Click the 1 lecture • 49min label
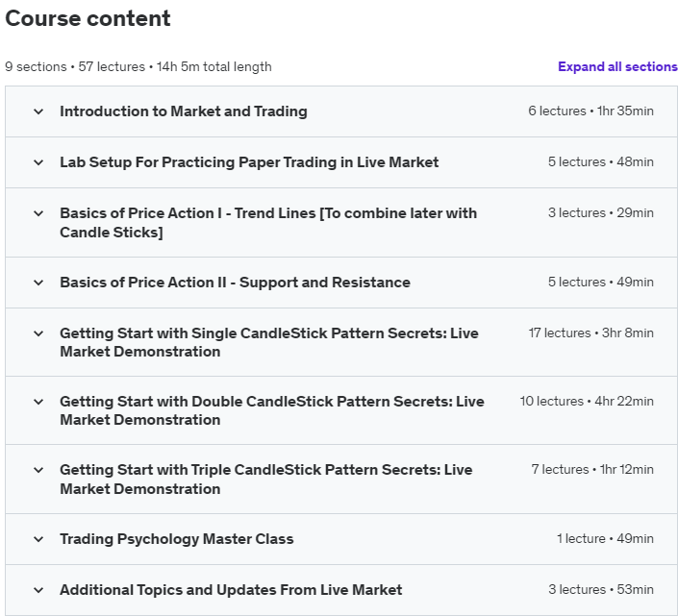The height and width of the screenshot is (616, 678). pyautogui.click(x=605, y=539)
